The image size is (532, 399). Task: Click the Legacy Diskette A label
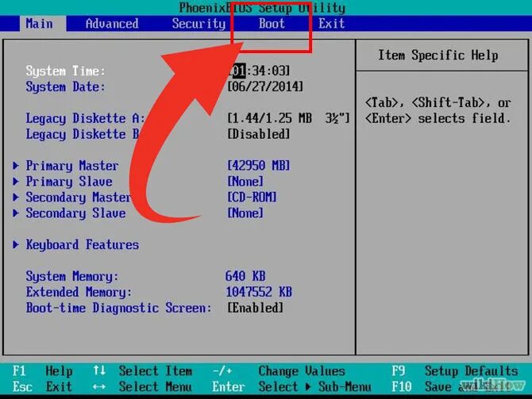(86, 118)
